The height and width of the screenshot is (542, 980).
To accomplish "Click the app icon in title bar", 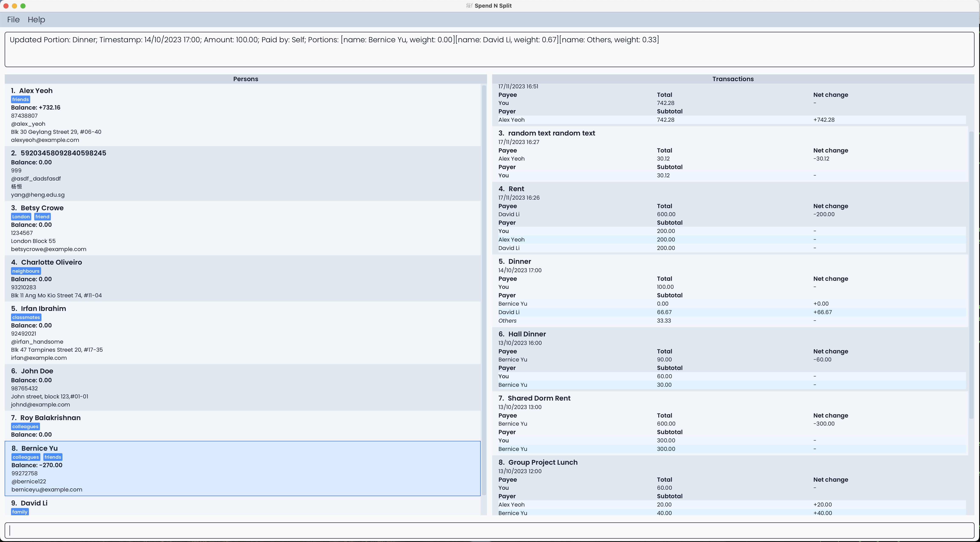I will tap(469, 6).
